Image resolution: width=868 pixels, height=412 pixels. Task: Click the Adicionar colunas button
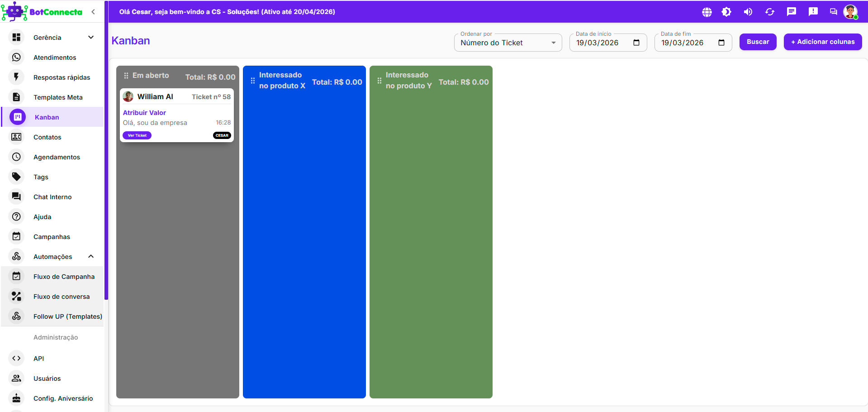[x=822, y=42]
